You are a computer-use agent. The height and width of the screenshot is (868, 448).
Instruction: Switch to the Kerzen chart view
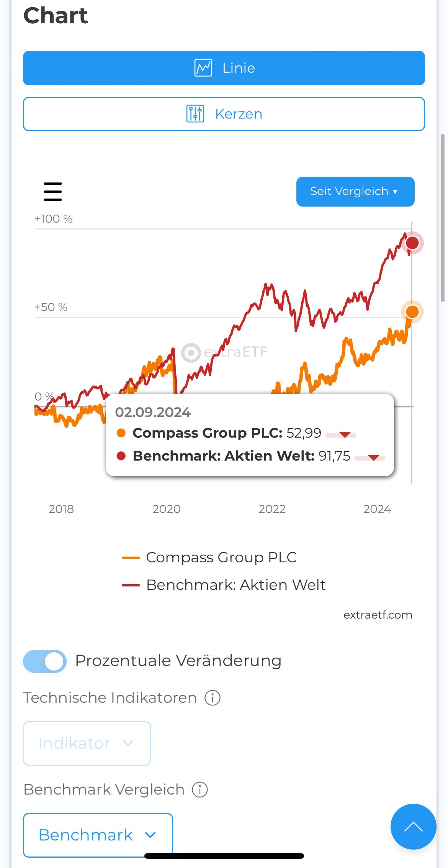tap(224, 114)
